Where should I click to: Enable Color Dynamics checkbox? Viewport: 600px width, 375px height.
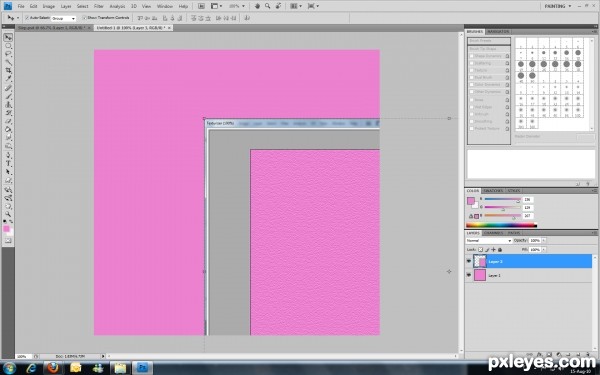tap(472, 85)
